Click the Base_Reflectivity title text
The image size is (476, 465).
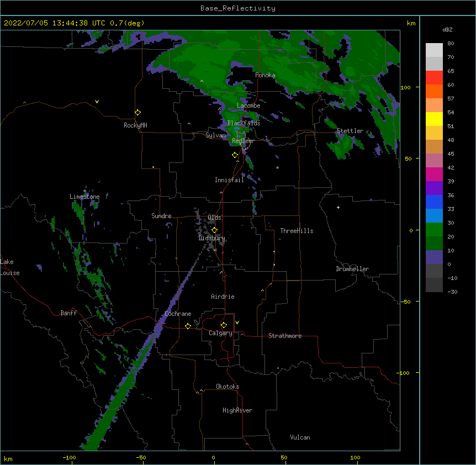[x=238, y=8]
